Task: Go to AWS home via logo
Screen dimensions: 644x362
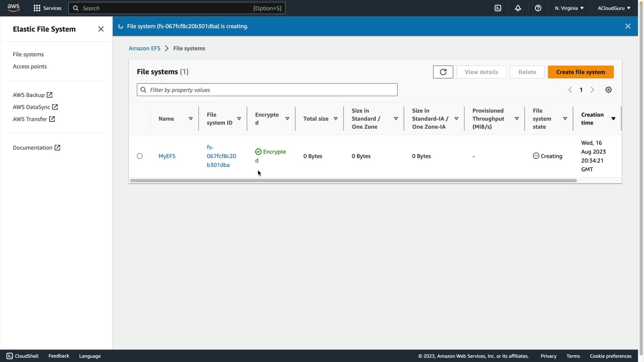Action: [13, 8]
